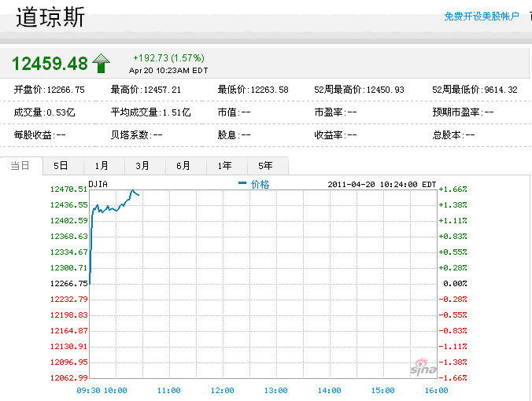Click the 52周最高价 value cell

[359, 90]
